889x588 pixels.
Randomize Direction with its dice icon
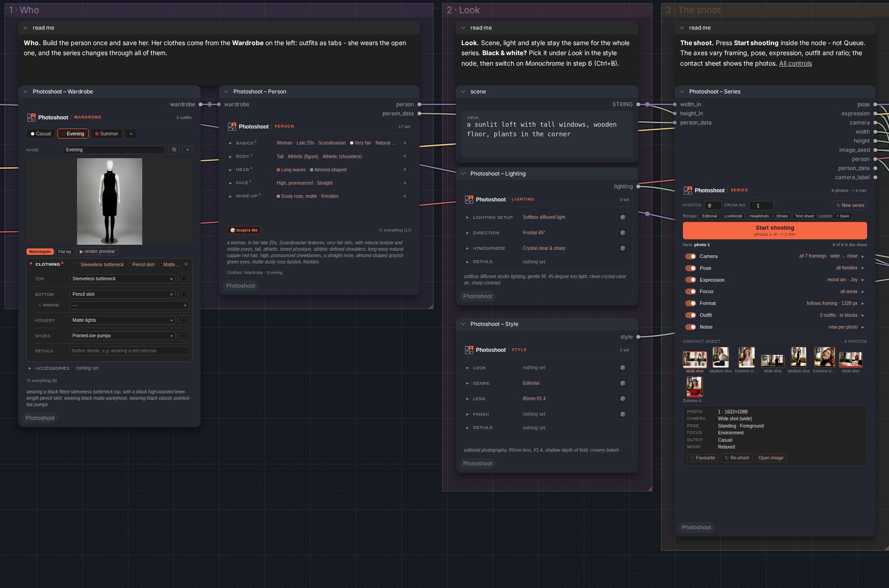(623, 233)
